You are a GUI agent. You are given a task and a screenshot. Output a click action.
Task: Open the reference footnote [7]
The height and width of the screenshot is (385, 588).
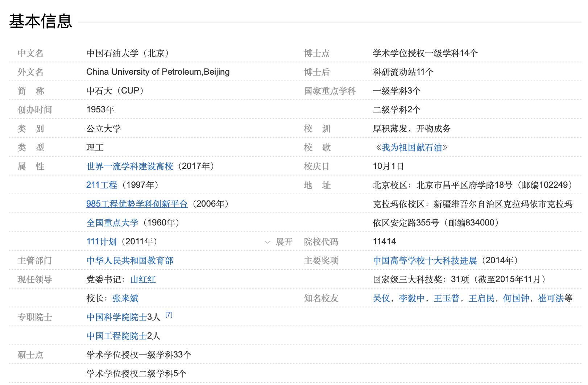(169, 315)
